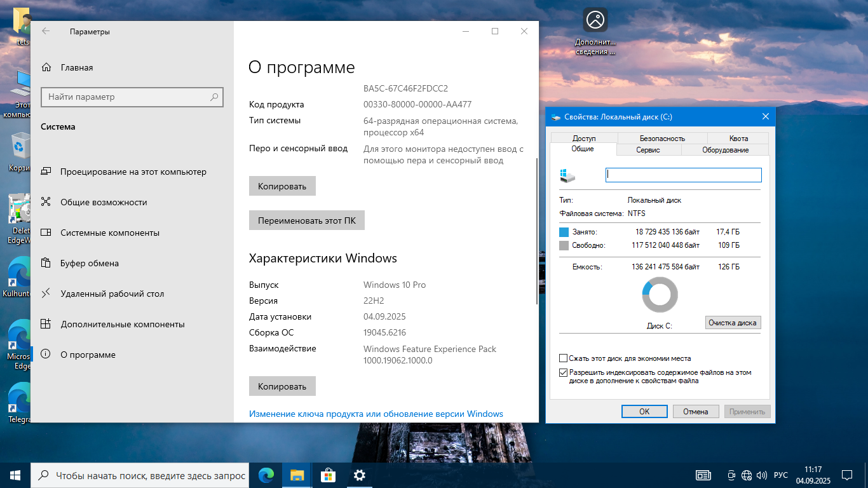Viewport: 868px width, 488px height.
Task: Click the Windows 10 Pro edition text
Action: click(x=395, y=285)
